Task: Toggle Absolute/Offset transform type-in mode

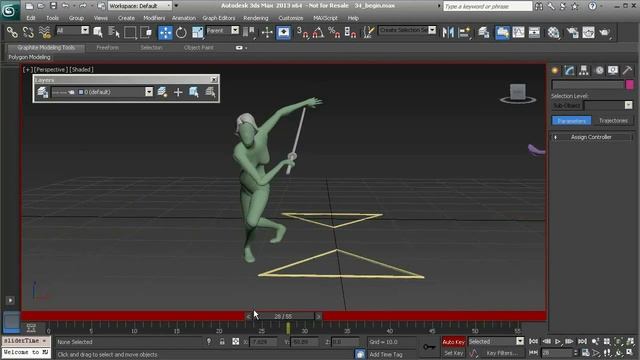Action: [x=236, y=342]
